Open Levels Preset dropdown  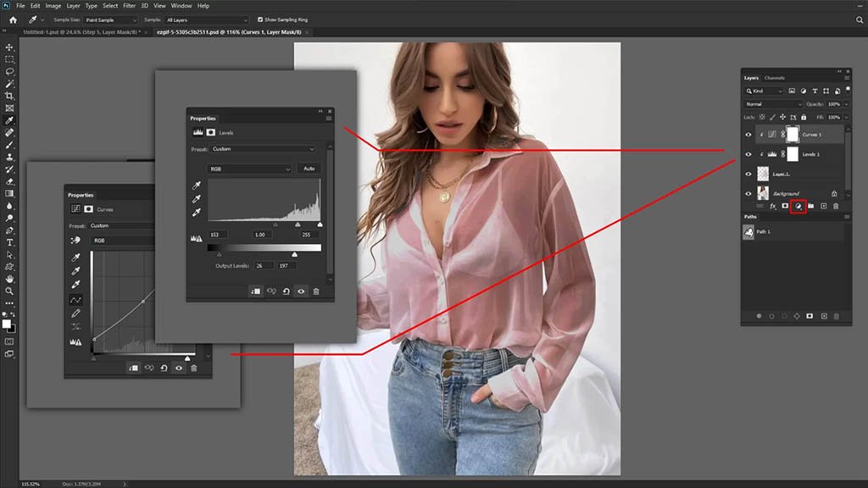(263, 149)
